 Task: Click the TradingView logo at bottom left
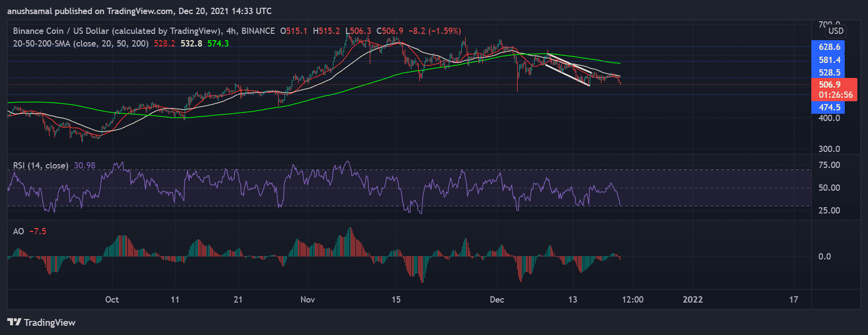coord(42,322)
